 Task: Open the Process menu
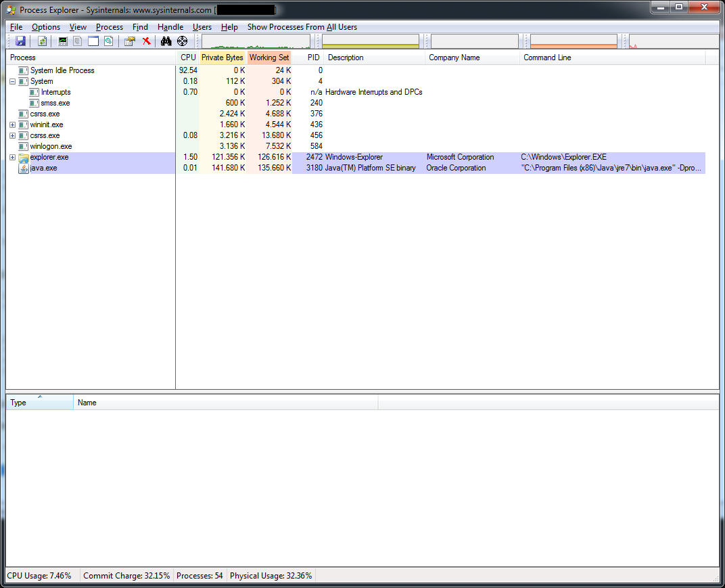(109, 27)
